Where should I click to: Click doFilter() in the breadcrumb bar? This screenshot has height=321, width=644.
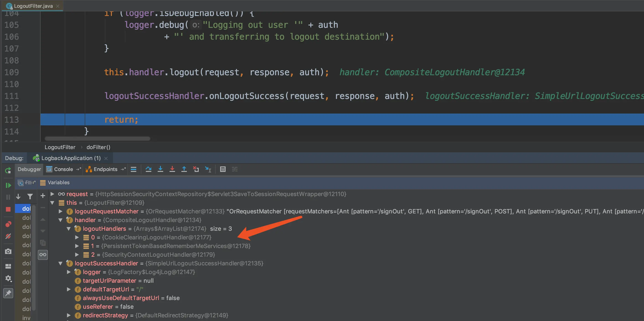pos(98,147)
